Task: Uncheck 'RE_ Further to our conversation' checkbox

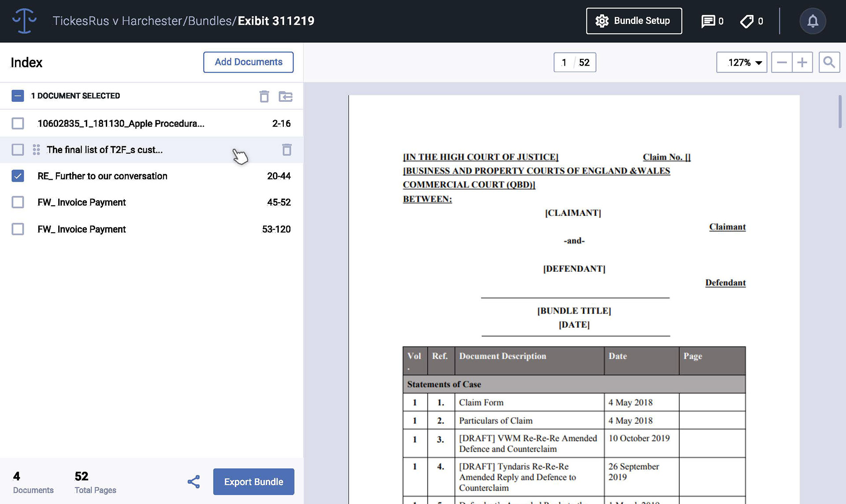Action: [x=18, y=176]
